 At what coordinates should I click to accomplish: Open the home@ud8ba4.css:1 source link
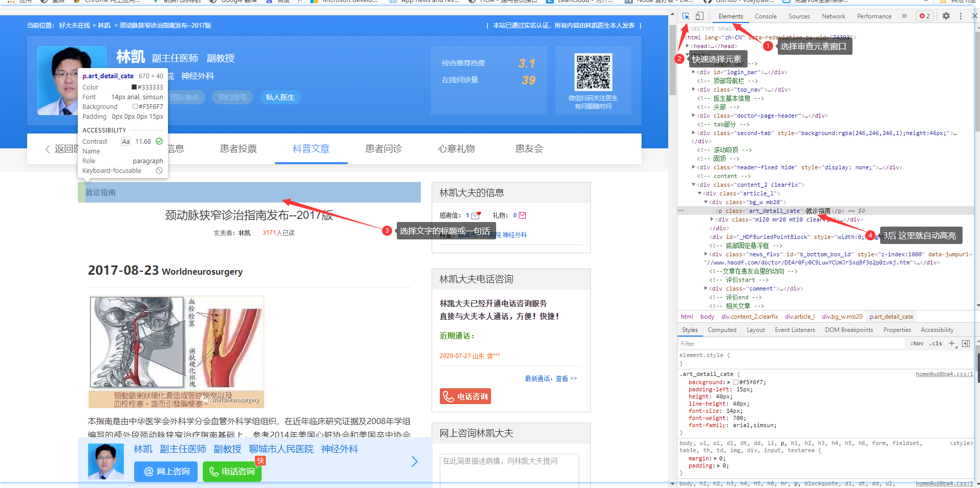pos(944,374)
